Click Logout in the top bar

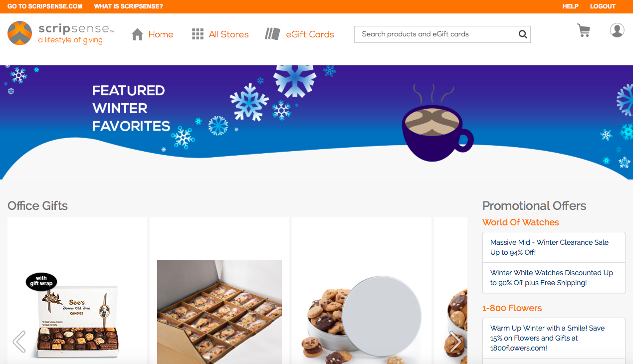(603, 6)
